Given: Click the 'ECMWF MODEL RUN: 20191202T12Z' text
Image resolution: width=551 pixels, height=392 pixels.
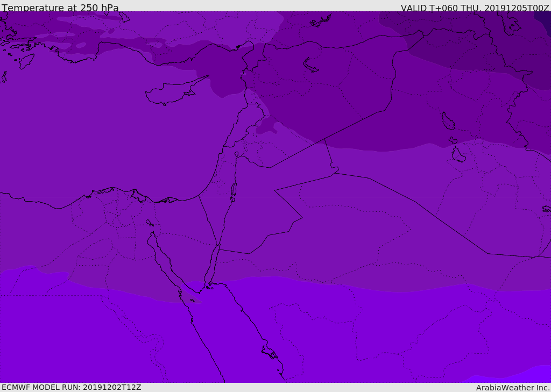Looking at the screenshot, I should pos(72,388).
